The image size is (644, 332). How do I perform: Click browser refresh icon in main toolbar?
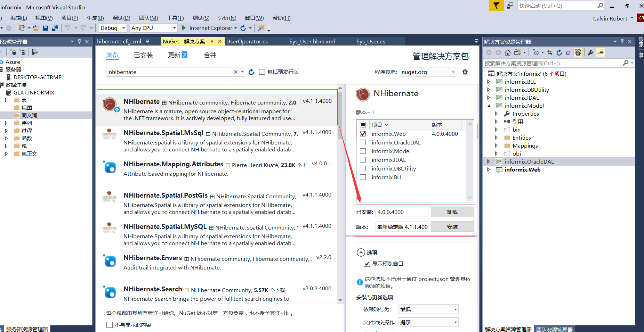[x=243, y=28]
